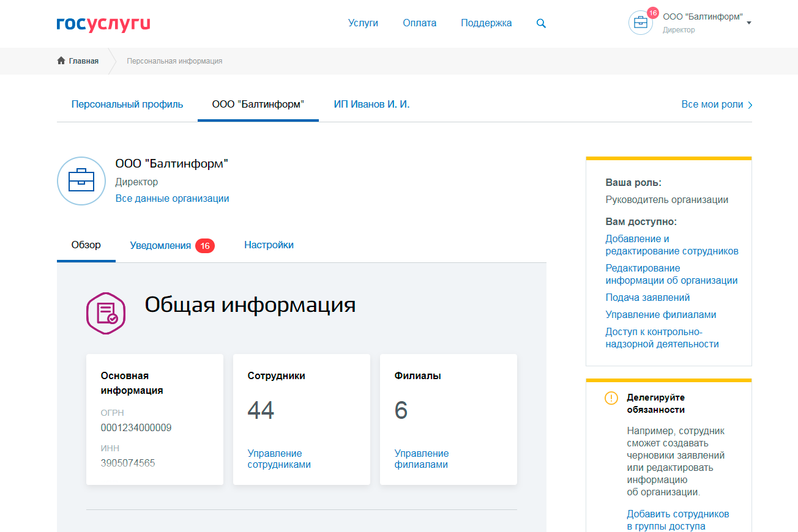Viewport: 798px width, 532px height.
Task: Switch to Персональный профиль tab
Action: [x=127, y=105]
